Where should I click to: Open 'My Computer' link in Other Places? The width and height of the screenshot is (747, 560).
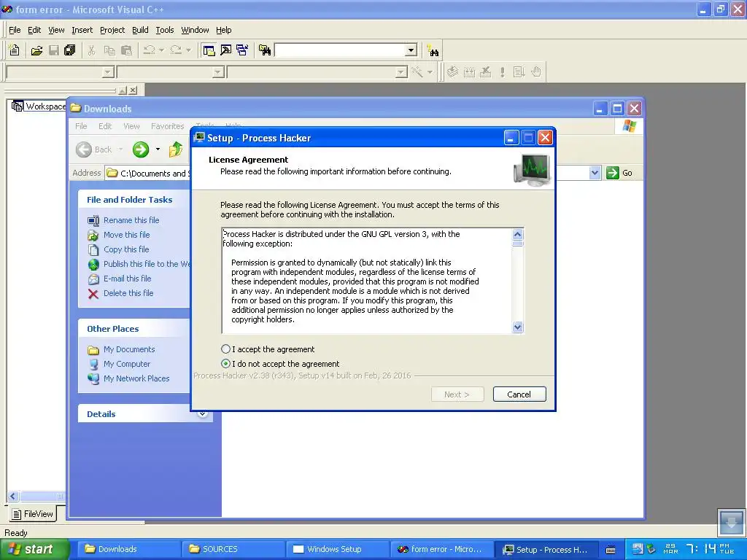127,364
